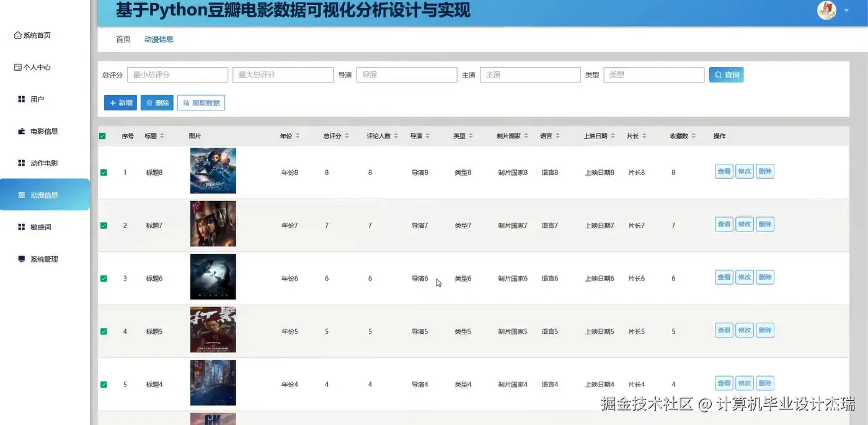Open the poster thumbnail for 标题4
Image resolution: width=868 pixels, height=425 pixels.
coord(213,383)
